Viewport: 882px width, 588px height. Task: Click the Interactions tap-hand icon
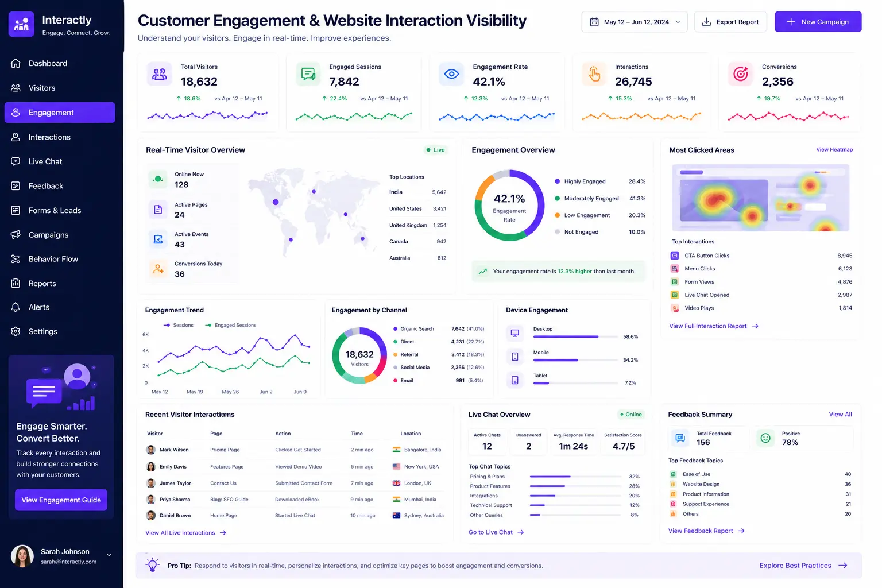pos(594,74)
